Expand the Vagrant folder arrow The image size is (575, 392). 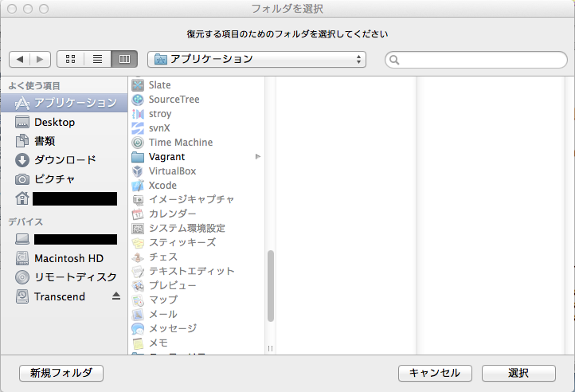click(258, 157)
